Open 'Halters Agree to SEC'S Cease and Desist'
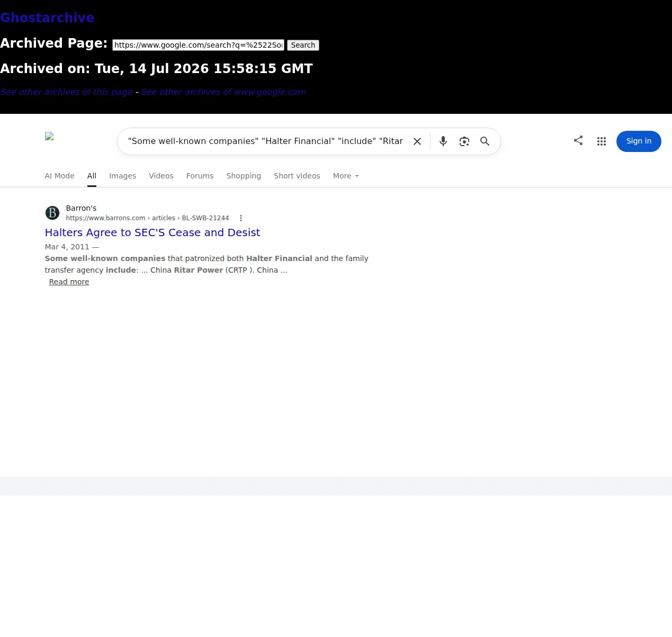This screenshot has height=637, width=672. click(153, 232)
